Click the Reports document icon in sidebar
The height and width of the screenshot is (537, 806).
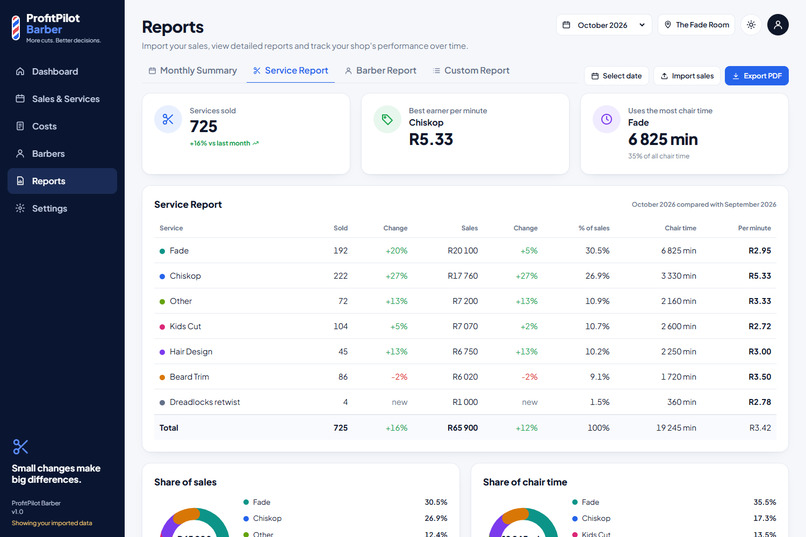coord(20,181)
